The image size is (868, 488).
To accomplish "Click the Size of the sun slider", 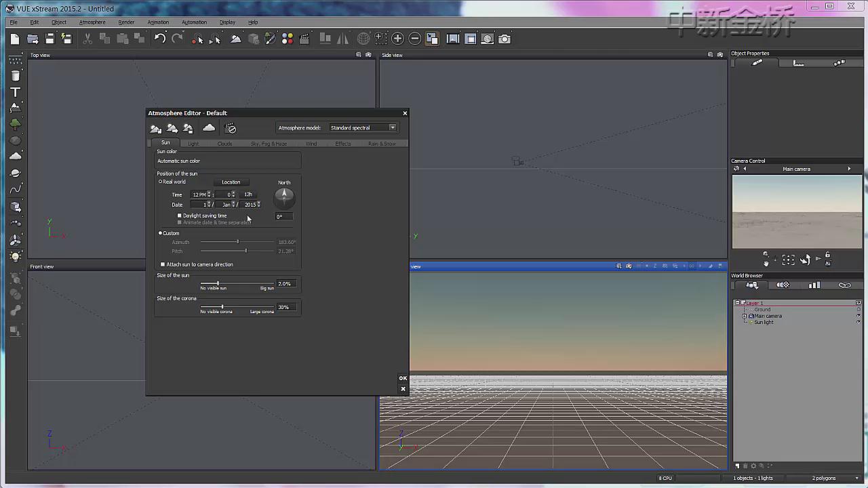I will point(237,283).
